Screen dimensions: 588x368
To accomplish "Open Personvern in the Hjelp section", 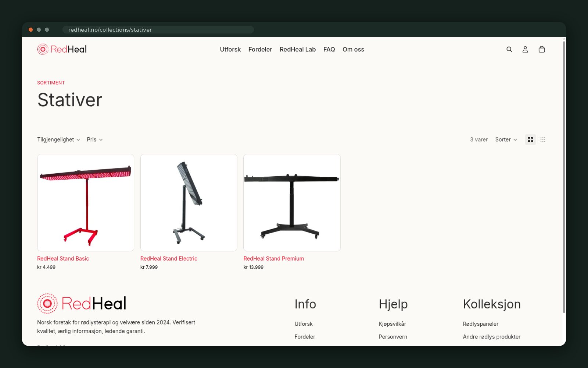I will [x=393, y=337].
